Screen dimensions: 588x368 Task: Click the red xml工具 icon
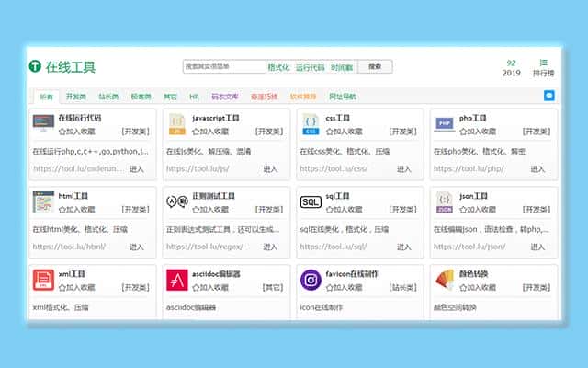pos(43,280)
